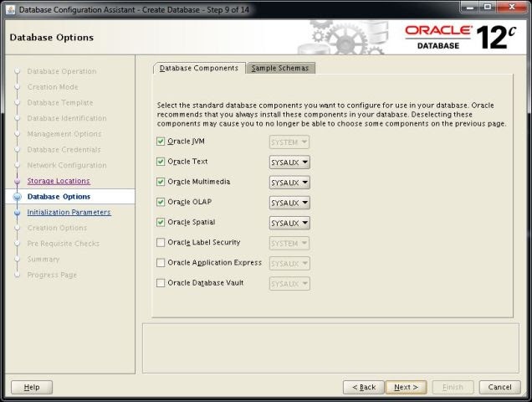
Task: Open dropdown for Oracle Database Vault
Action: [x=289, y=284]
